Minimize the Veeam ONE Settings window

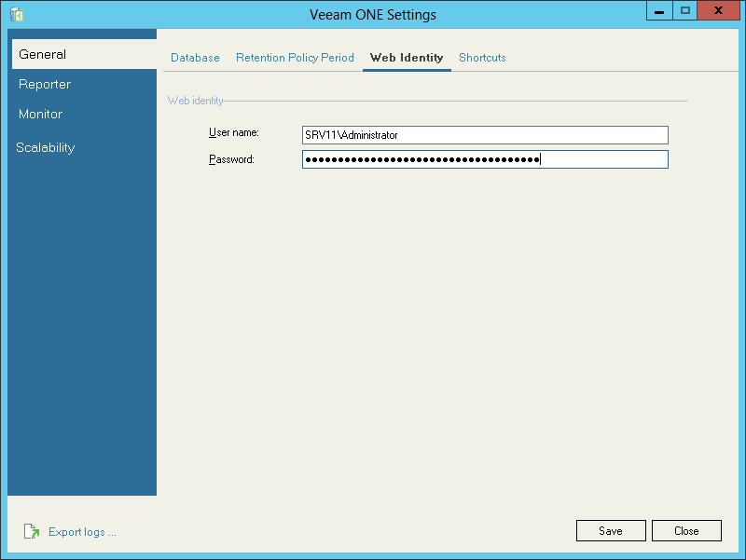(x=659, y=10)
